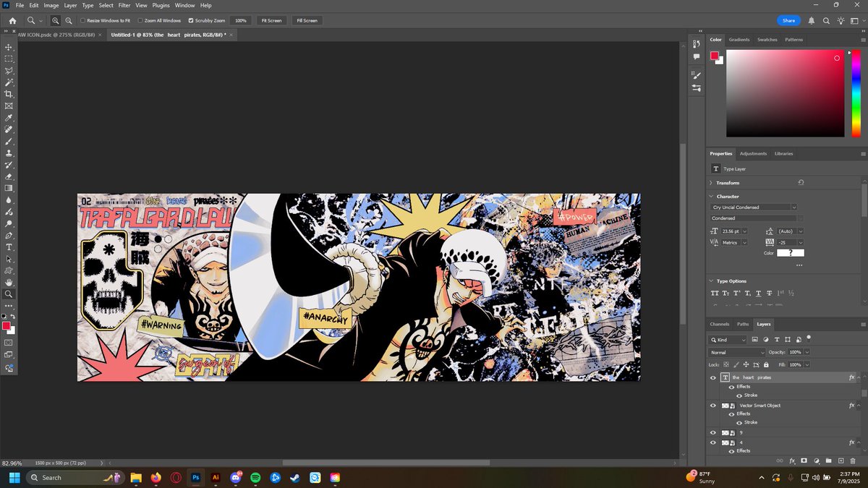868x488 pixels.
Task: Toggle Stroke effect visibility under Vector Smart Object
Action: click(x=739, y=422)
